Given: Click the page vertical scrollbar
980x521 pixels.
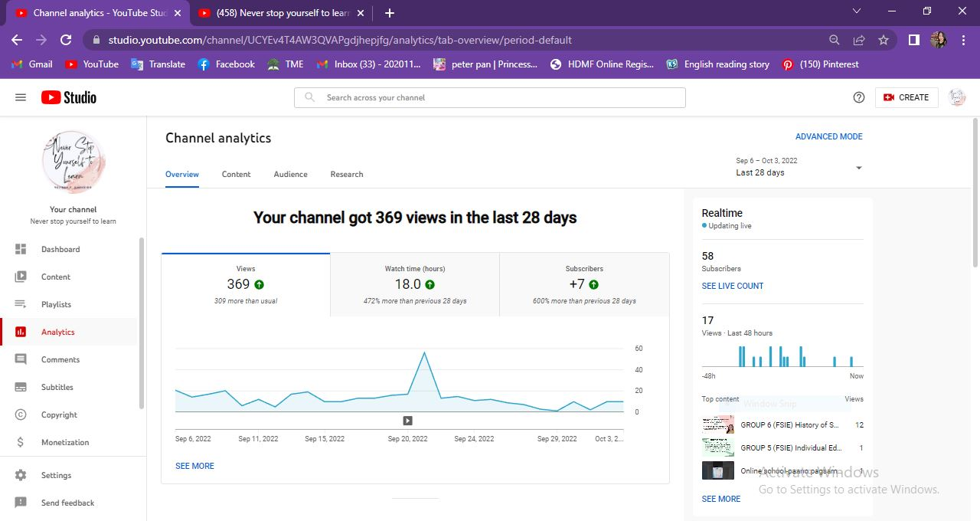Looking at the screenshot, I should [x=975, y=192].
